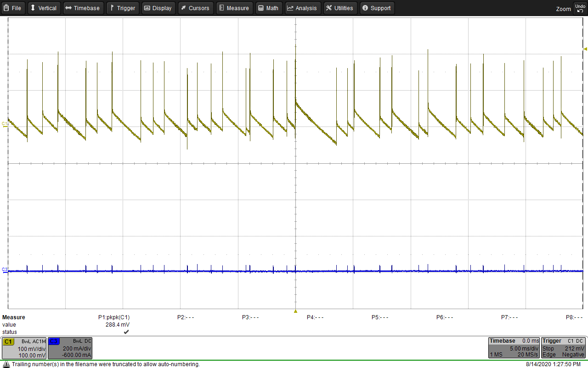This screenshot has height=368, width=588.
Task: Select the empty P3 measurement slot
Action: tap(250, 317)
